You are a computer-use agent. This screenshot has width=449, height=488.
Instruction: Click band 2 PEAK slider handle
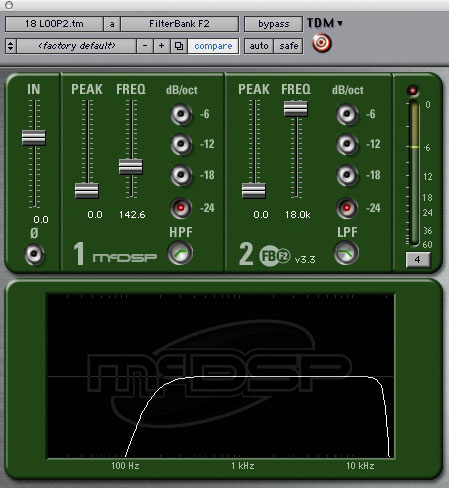(x=254, y=191)
